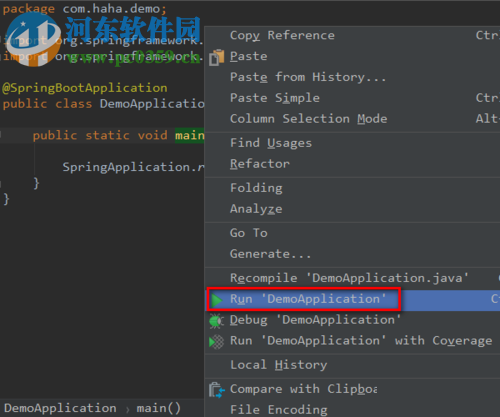500x417 pixels.
Task: Open Local History submenu
Action: (352, 365)
